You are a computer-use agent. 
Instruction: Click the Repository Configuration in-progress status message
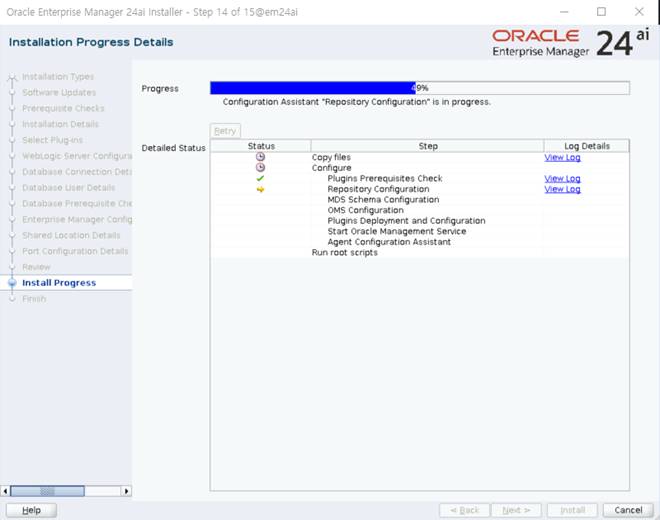pyautogui.click(x=357, y=102)
